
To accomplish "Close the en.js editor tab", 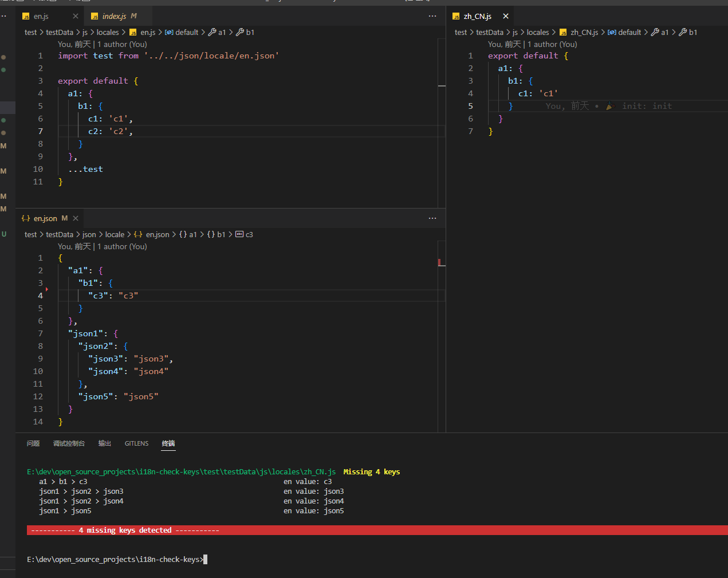I will (75, 16).
